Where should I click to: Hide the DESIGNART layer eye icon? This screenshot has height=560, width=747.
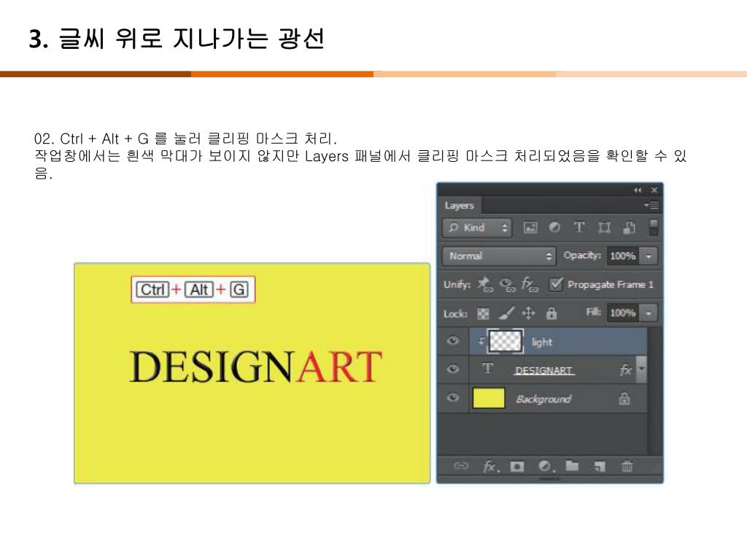tap(453, 369)
